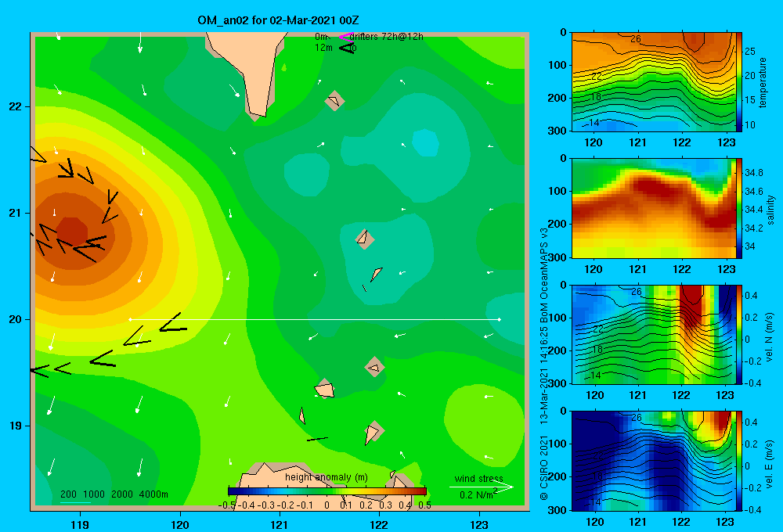
Task: Click the 26 contour label in temperature panel
Action: pos(636,39)
